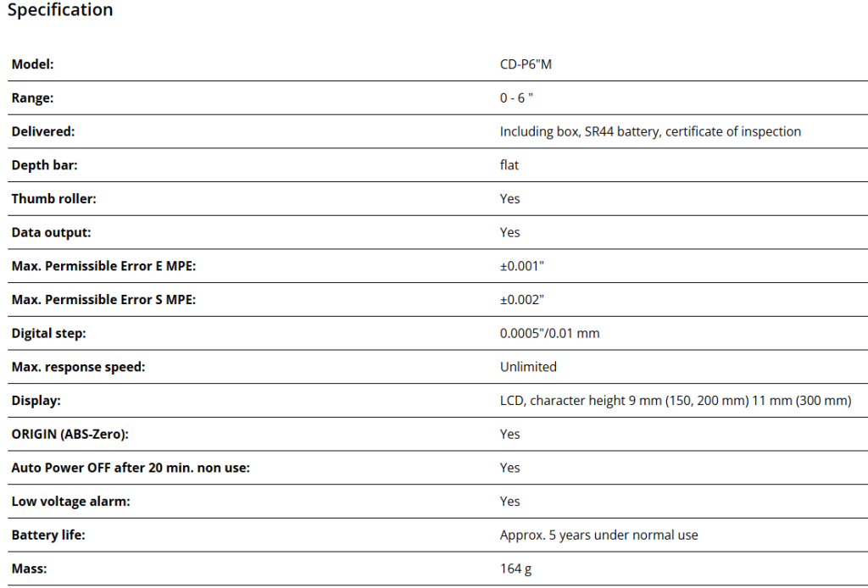Click the Depth bar label
The width and height of the screenshot is (868, 588).
click(44, 165)
